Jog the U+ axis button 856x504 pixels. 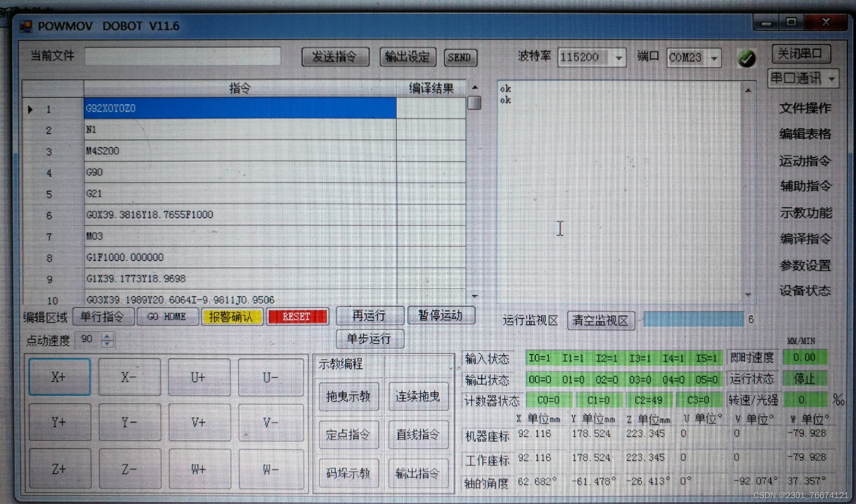(x=199, y=377)
